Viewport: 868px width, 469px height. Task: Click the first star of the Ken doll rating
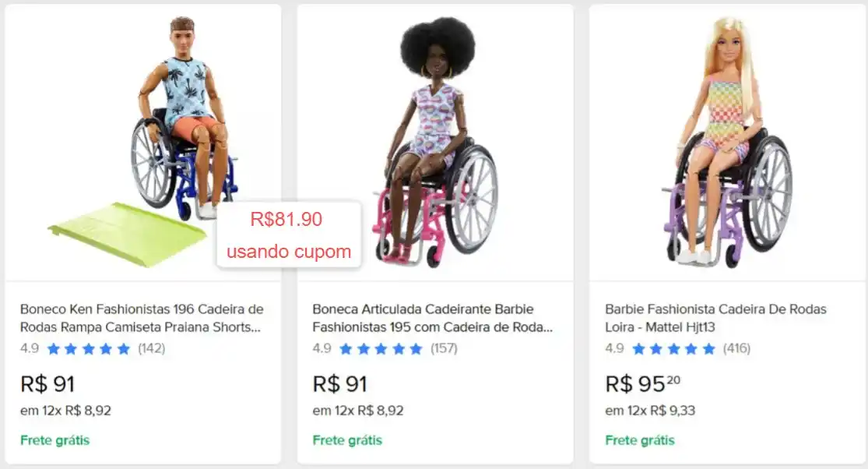[54, 348]
